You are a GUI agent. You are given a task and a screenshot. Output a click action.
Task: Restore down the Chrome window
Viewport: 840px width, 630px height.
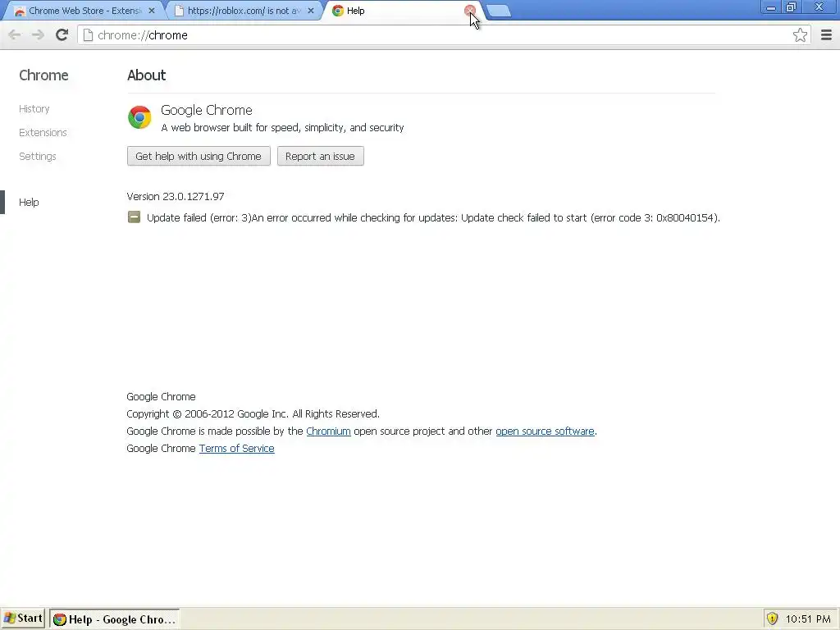[x=791, y=7]
